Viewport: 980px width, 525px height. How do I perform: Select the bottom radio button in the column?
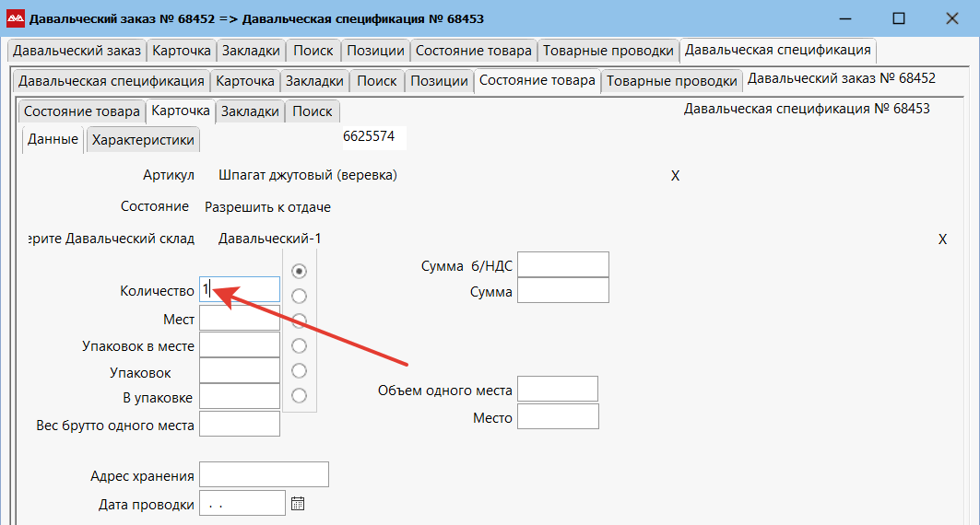click(299, 395)
